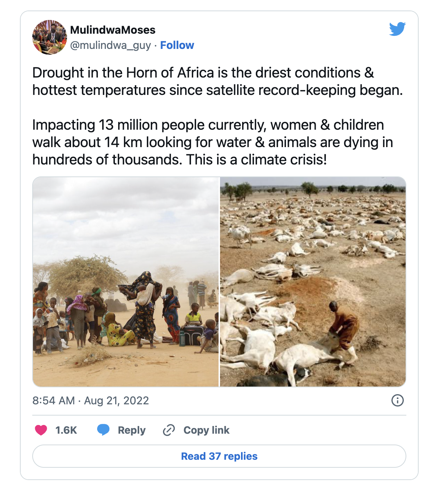The image size is (448, 492).
Task: Click the Copy link text
Action: point(206,430)
